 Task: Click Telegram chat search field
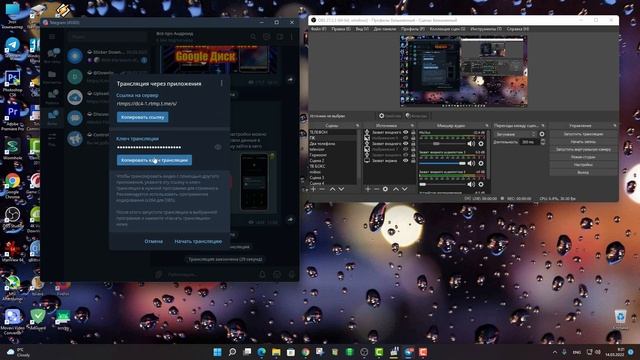107,37
